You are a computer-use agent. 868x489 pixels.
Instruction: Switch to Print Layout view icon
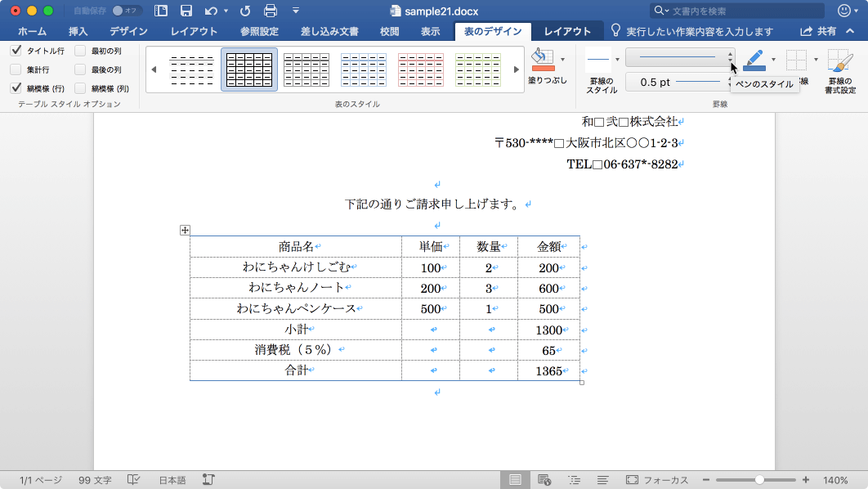[515, 480]
